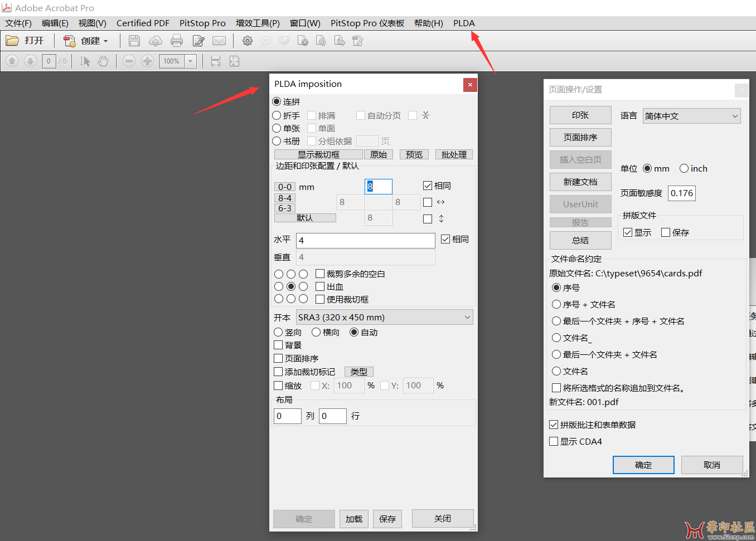Open the PLDA menu
This screenshot has height=541, width=756.
[x=464, y=23]
